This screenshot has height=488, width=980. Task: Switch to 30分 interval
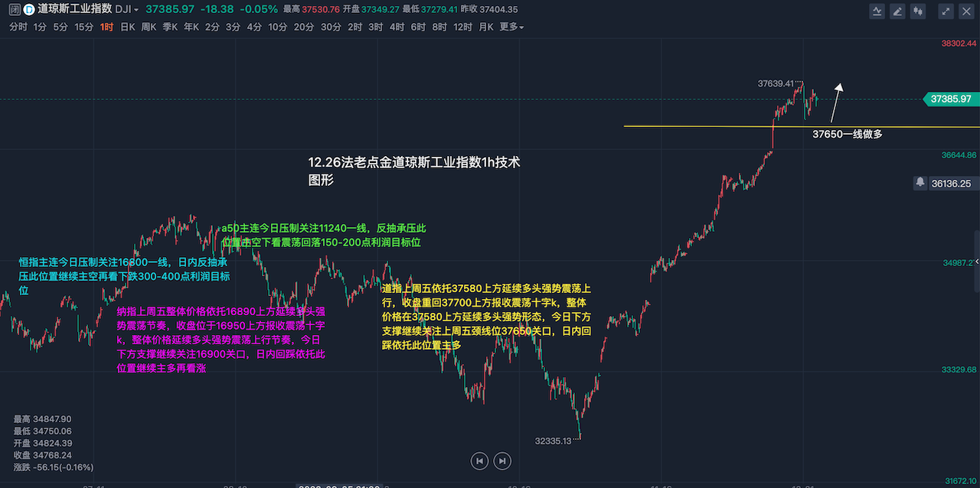click(331, 27)
